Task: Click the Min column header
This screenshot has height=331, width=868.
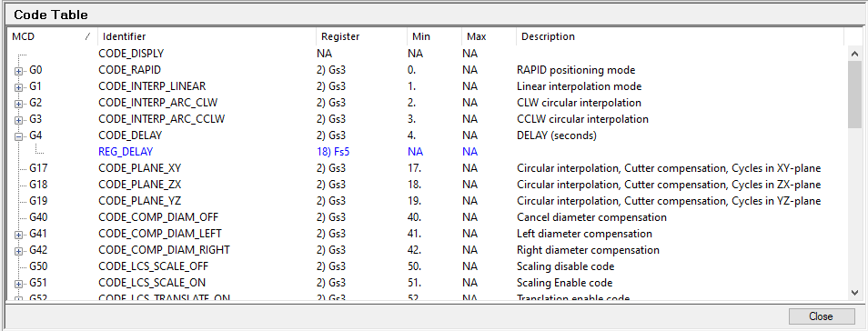Action: point(434,36)
